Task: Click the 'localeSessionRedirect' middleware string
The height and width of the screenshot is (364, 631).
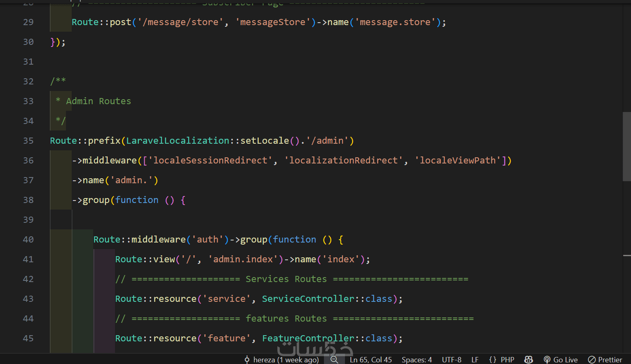Action: click(x=210, y=161)
